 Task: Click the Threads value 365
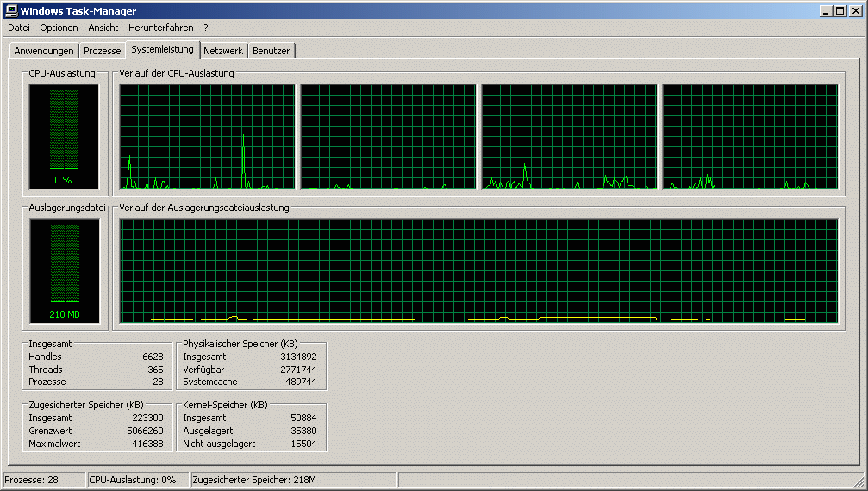(155, 370)
